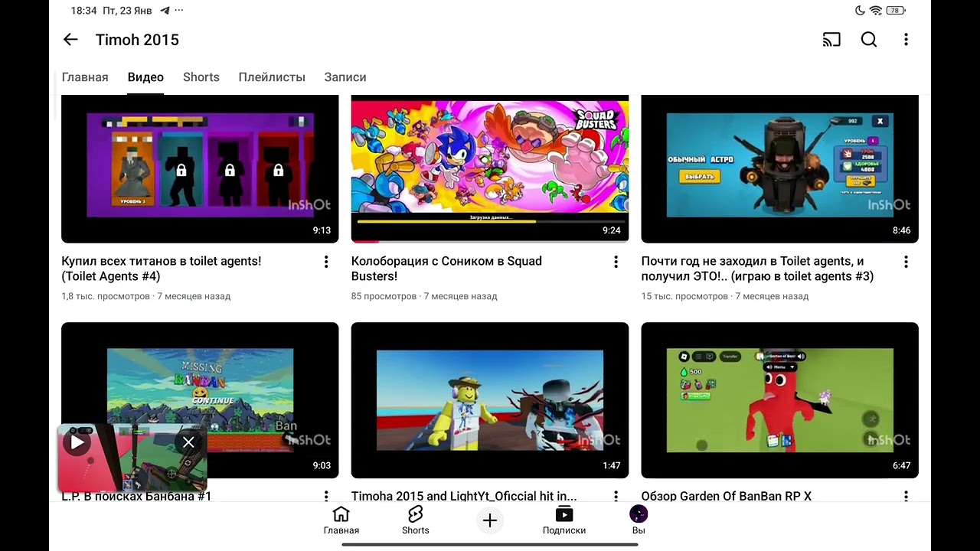Open the Плейлисты tab
Image resolution: width=980 pixels, height=551 pixels.
pos(272,77)
